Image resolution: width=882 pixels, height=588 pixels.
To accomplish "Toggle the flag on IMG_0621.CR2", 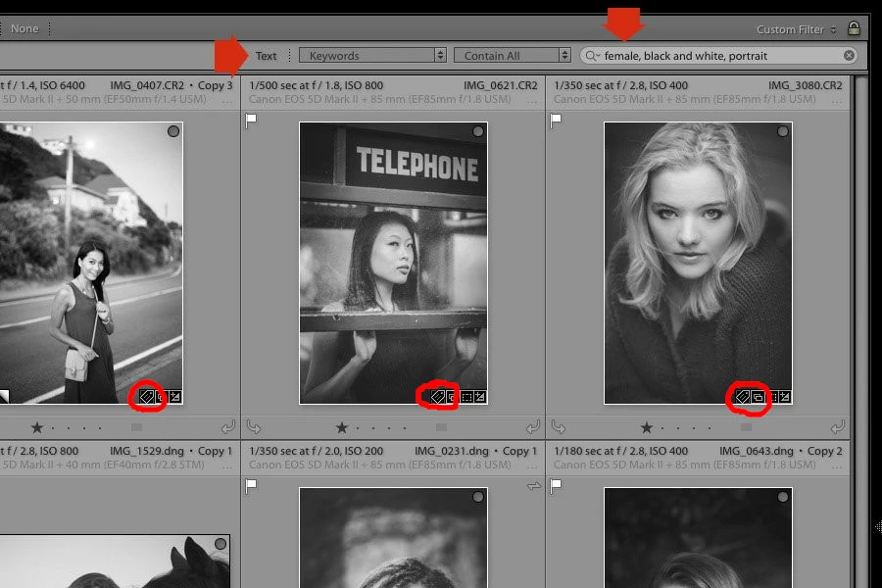I will tap(251, 120).
